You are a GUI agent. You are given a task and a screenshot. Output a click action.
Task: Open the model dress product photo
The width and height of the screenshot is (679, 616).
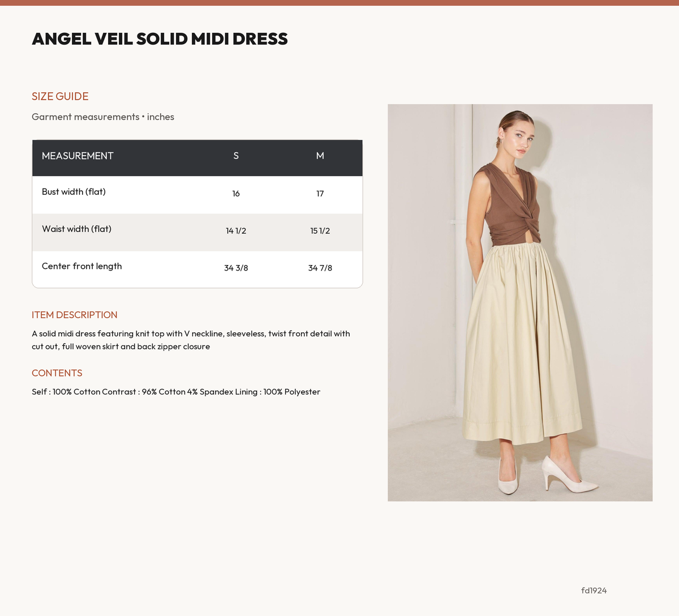click(x=520, y=302)
